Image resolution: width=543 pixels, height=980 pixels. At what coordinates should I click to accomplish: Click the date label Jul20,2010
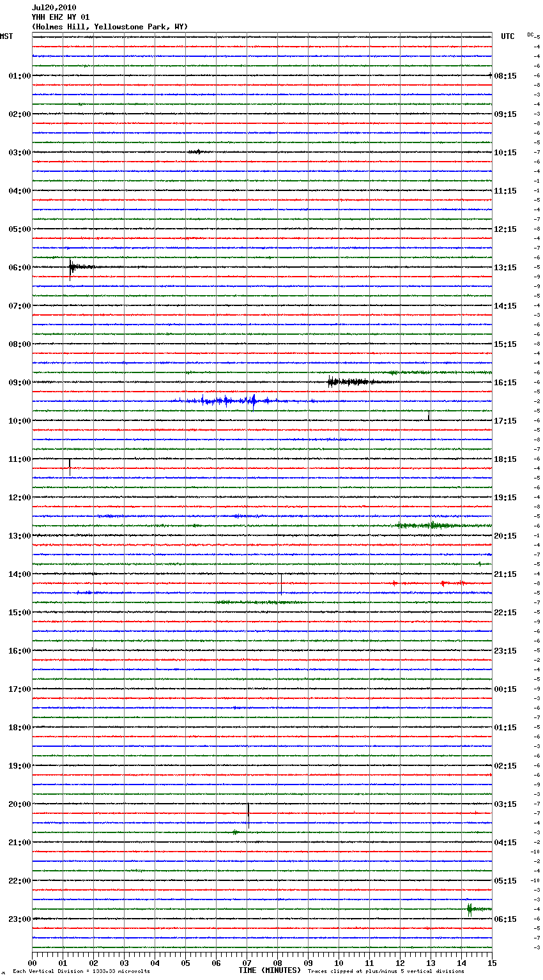54,8
